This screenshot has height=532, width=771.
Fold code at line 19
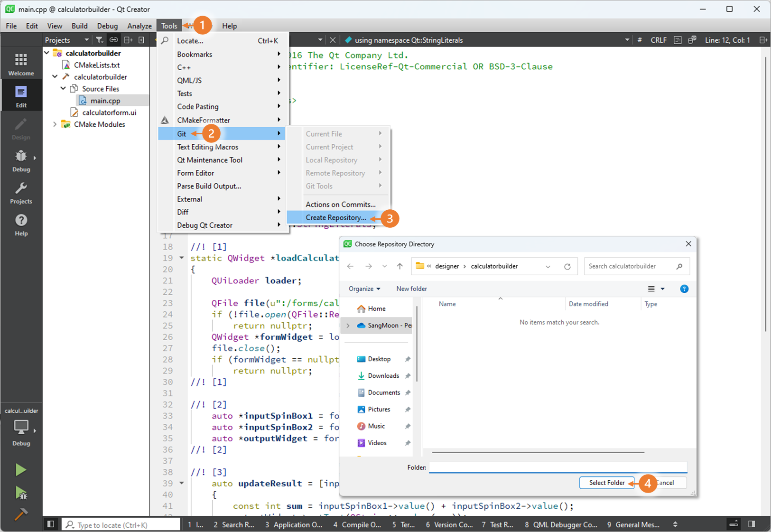(181, 258)
